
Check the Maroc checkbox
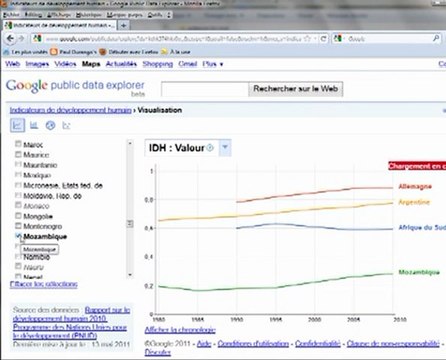(18, 144)
